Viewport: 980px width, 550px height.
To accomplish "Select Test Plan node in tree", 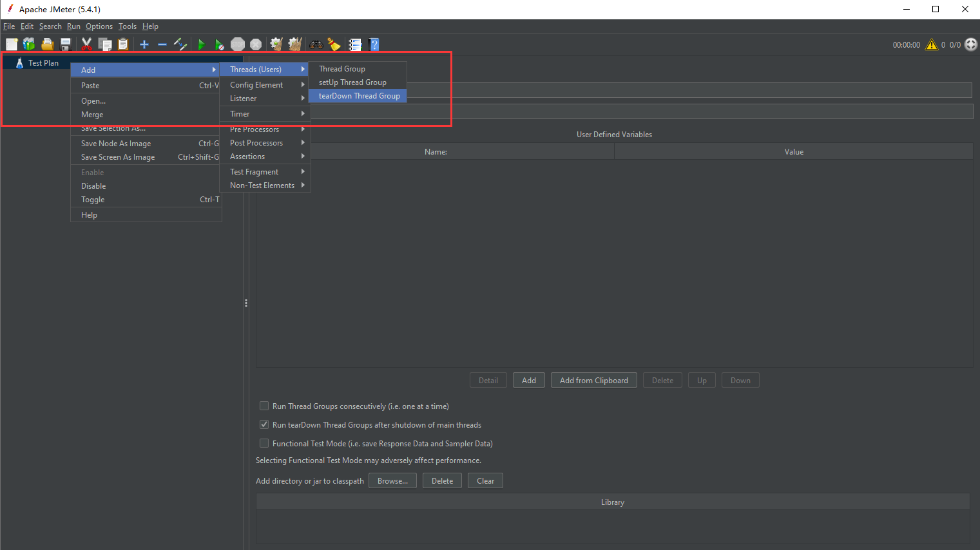I will click(43, 62).
